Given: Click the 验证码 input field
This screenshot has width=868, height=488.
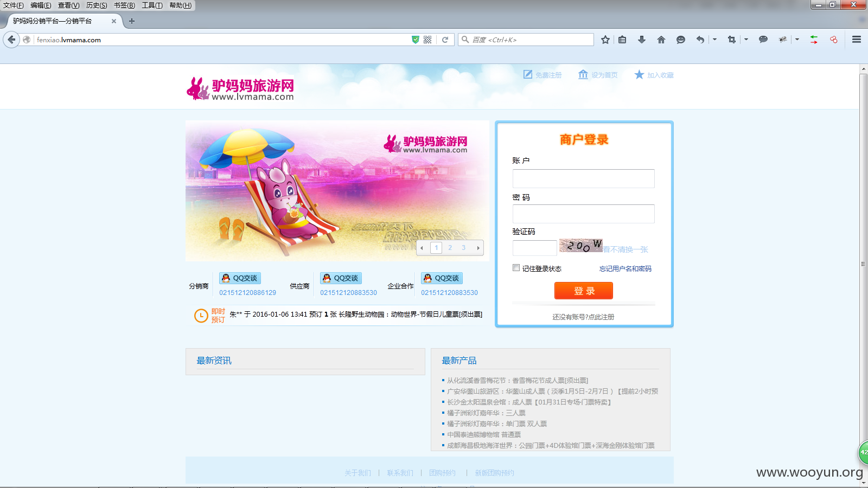Looking at the screenshot, I should click(x=535, y=248).
